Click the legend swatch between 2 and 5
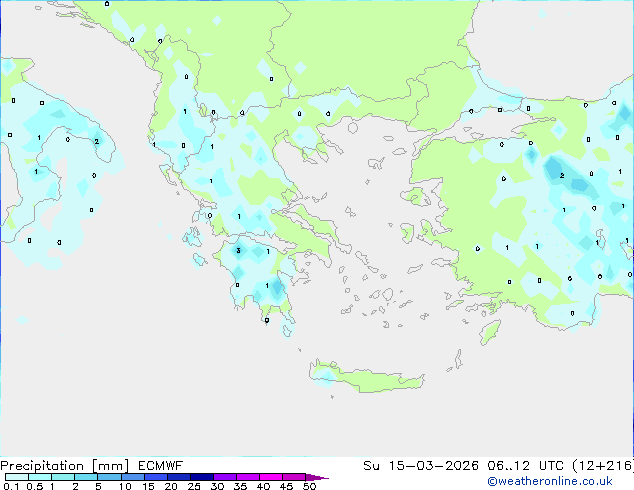 (x=87, y=478)
